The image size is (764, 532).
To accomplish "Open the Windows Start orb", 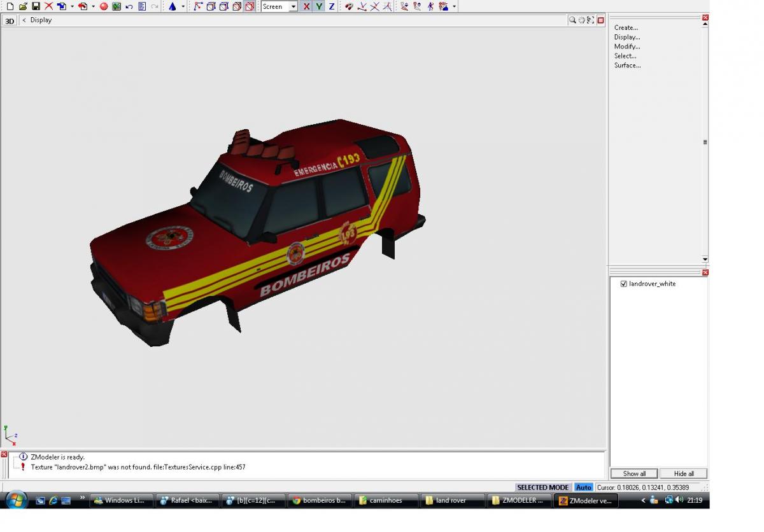I will 15,500.
